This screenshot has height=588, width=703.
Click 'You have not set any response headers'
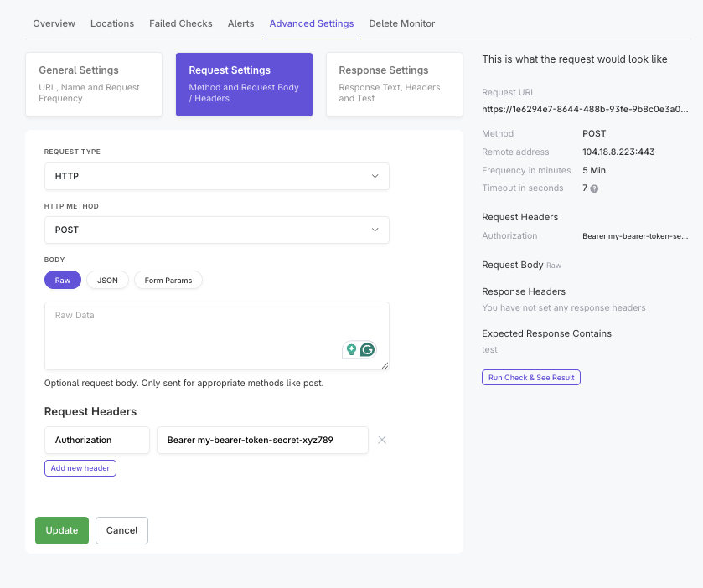click(564, 308)
